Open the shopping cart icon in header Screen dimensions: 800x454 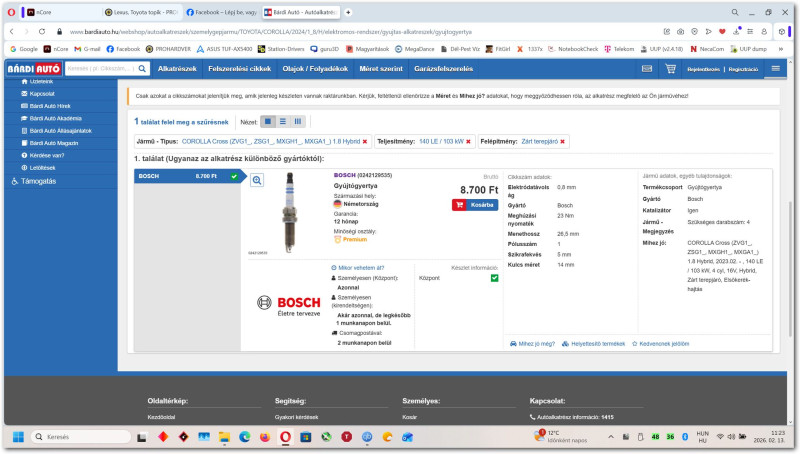click(x=670, y=69)
